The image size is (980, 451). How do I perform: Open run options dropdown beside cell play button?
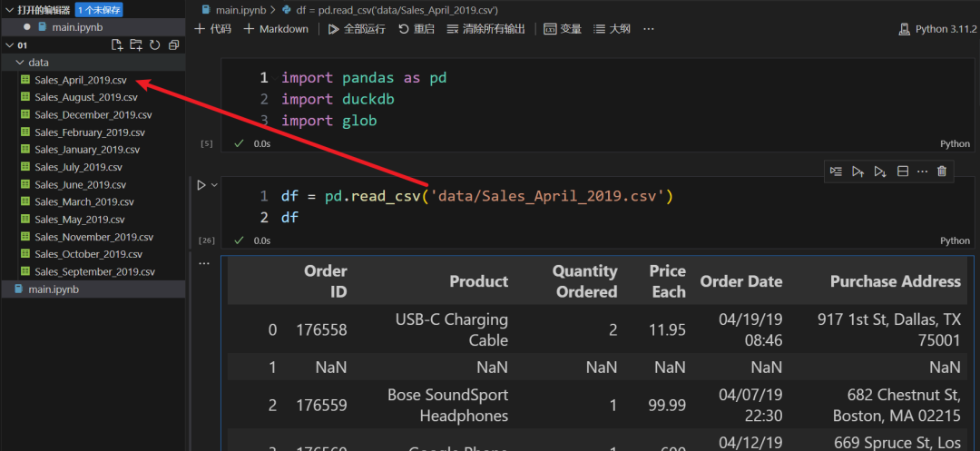[x=215, y=185]
